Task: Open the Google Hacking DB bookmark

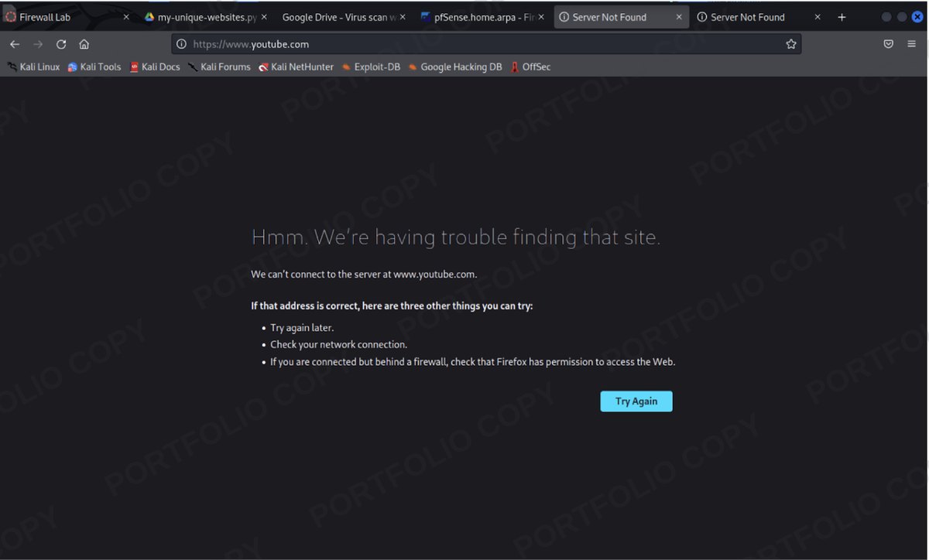Action: tap(455, 67)
